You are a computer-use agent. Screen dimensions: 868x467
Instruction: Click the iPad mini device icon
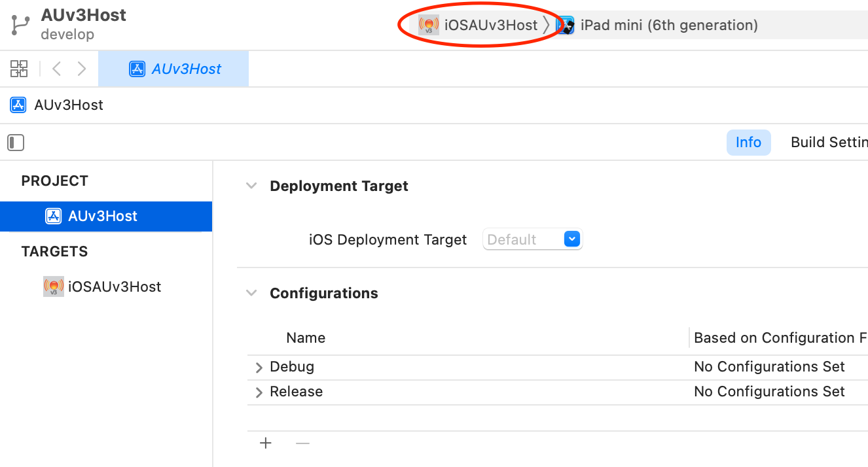(566, 26)
